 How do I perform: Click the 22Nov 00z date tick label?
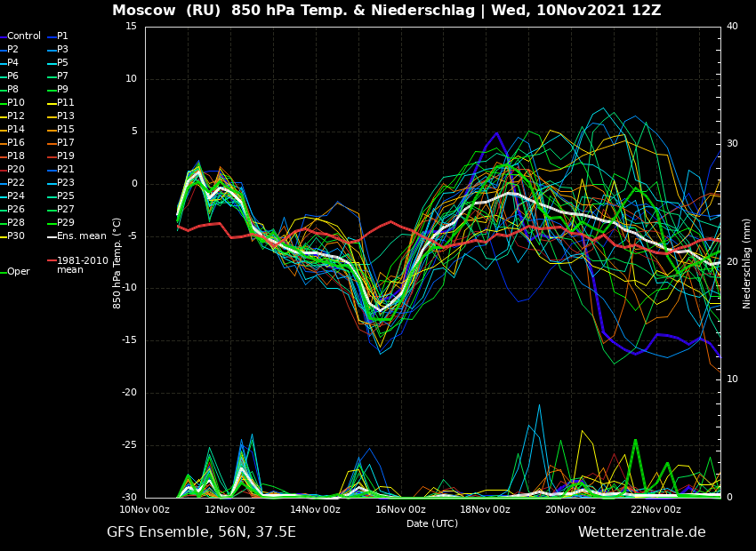coord(655,509)
